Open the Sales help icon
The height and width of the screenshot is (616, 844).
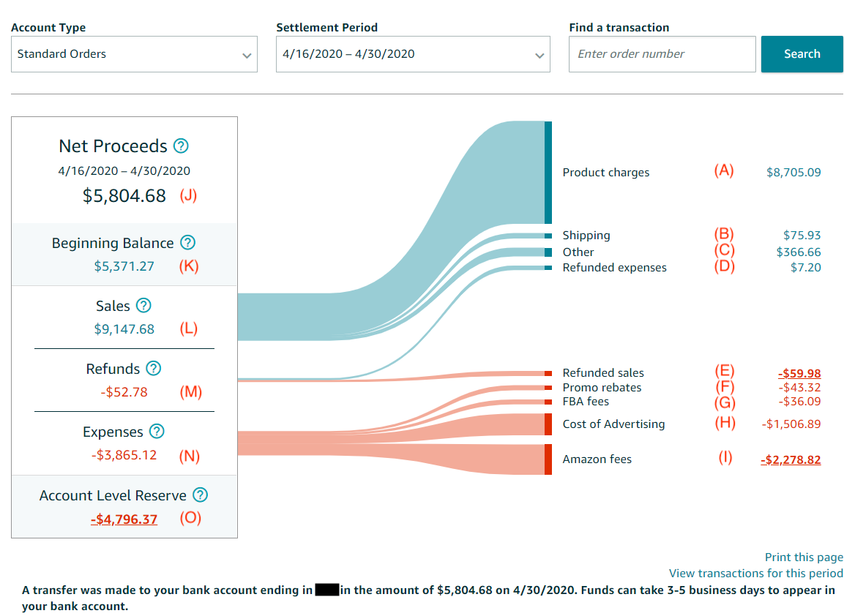coord(145,305)
